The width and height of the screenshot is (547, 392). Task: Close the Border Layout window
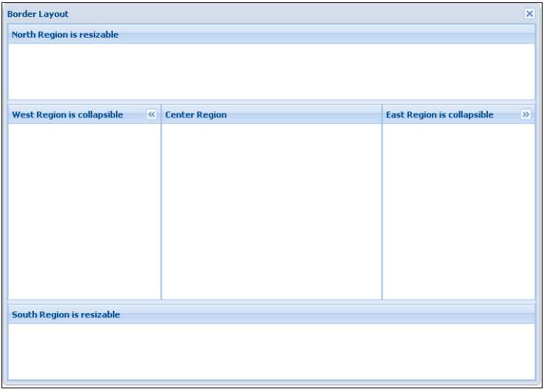(x=529, y=13)
